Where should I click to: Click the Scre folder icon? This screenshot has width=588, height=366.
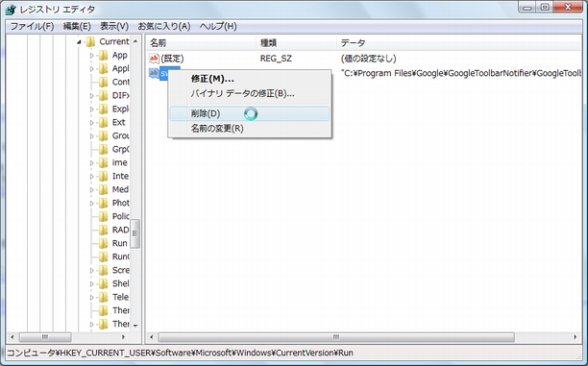point(103,270)
